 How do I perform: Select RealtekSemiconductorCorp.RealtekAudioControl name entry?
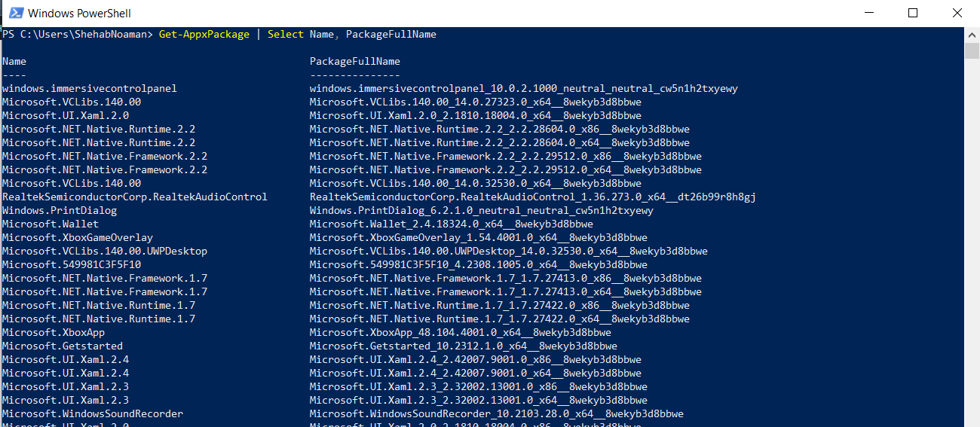[x=135, y=197]
